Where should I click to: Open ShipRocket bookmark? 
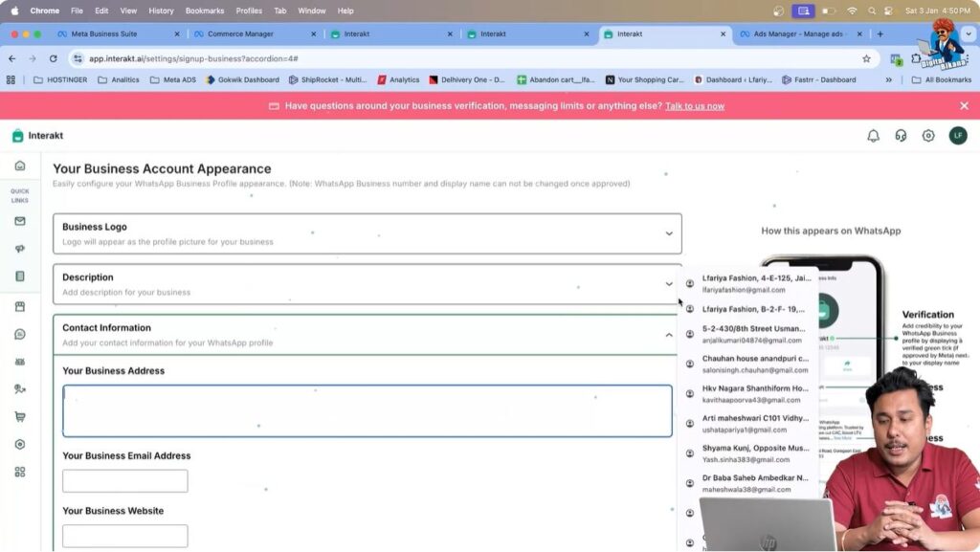pos(327,80)
